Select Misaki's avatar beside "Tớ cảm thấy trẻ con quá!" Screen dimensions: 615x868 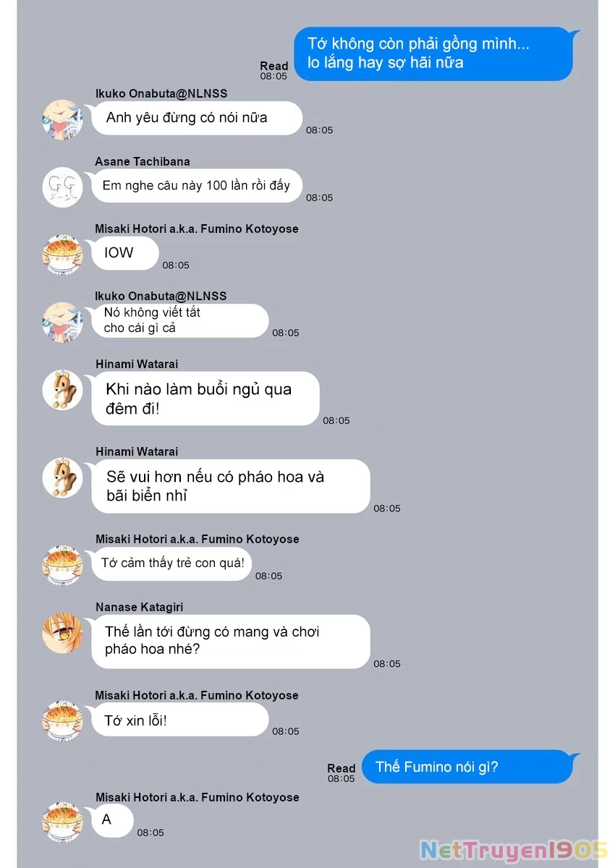62,566
